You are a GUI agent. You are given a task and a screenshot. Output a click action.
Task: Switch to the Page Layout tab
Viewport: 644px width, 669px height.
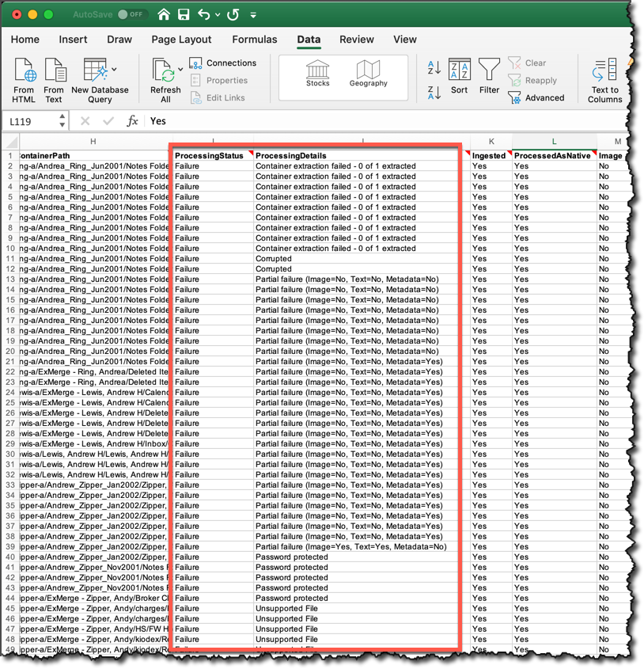pos(181,40)
